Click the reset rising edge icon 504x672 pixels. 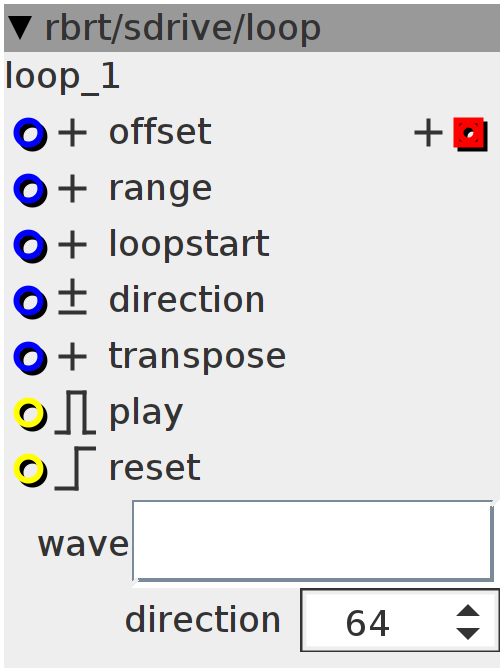(x=75, y=468)
